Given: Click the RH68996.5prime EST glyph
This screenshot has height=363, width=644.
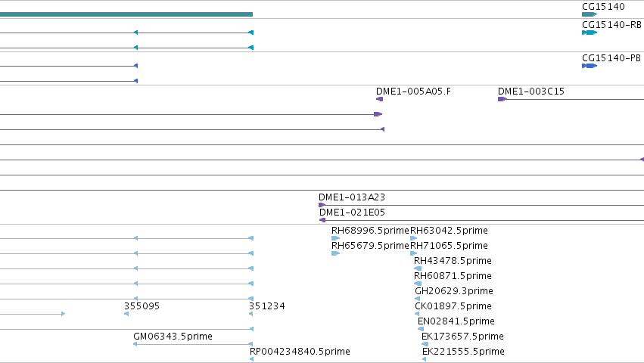Looking at the screenshot, I should 335,238.
